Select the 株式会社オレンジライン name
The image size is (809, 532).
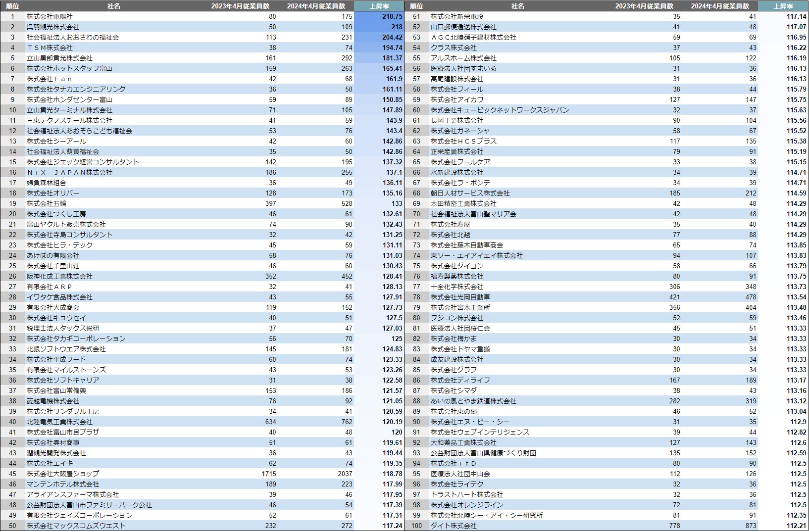point(467,505)
